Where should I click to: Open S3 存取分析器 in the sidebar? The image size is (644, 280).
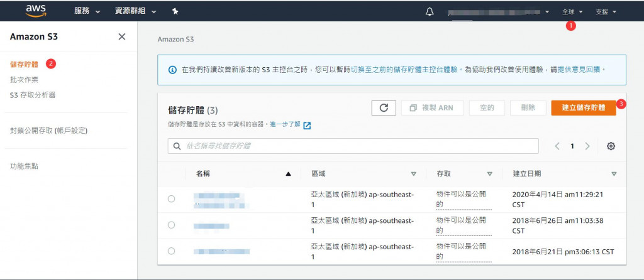(33, 95)
